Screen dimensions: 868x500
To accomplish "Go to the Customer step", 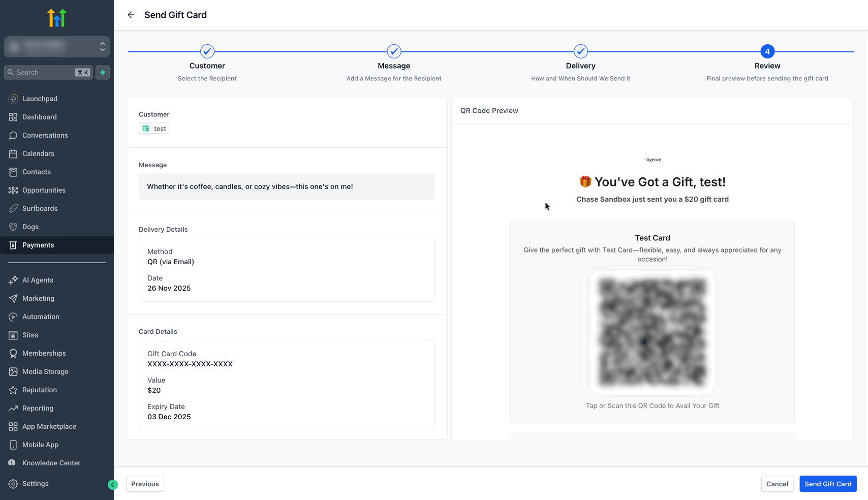I will point(207,51).
